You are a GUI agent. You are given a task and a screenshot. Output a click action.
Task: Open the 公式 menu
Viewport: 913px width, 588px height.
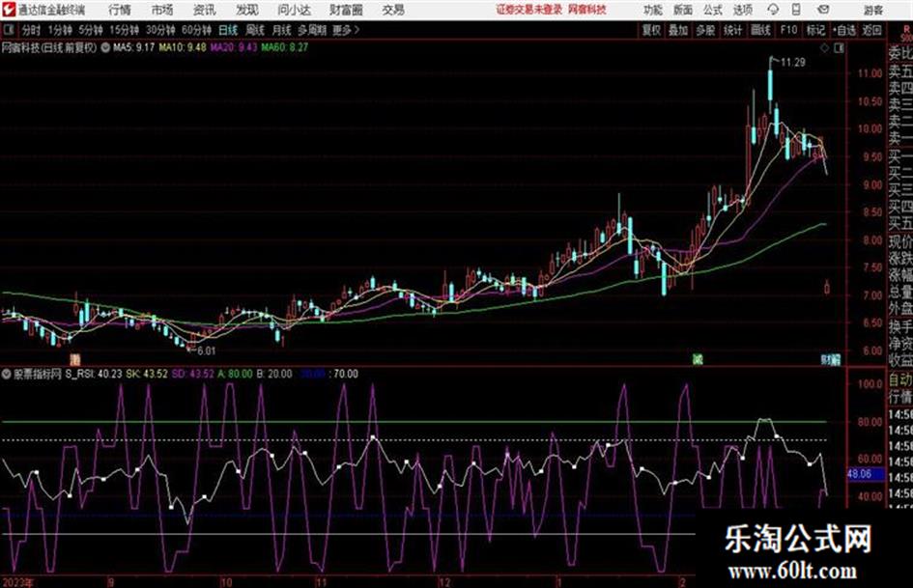(x=713, y=10)
